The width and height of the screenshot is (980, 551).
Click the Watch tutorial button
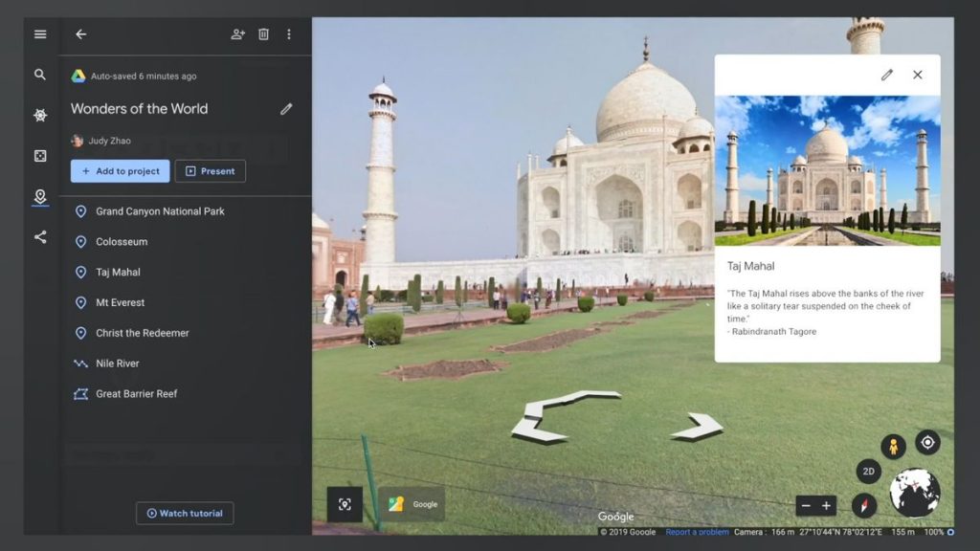(x=185, y=514)
